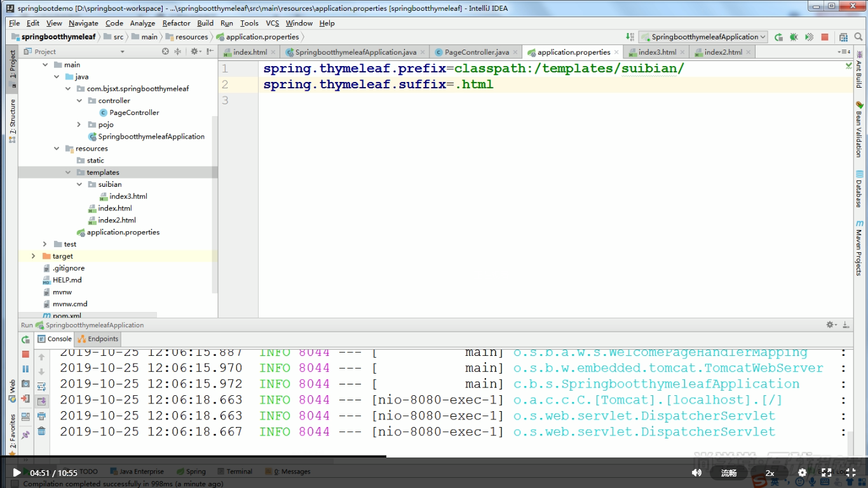The image size is (868, 488).
Task: Open Terminal tool window
Action: pyautogui.click(x=234, y=471)
